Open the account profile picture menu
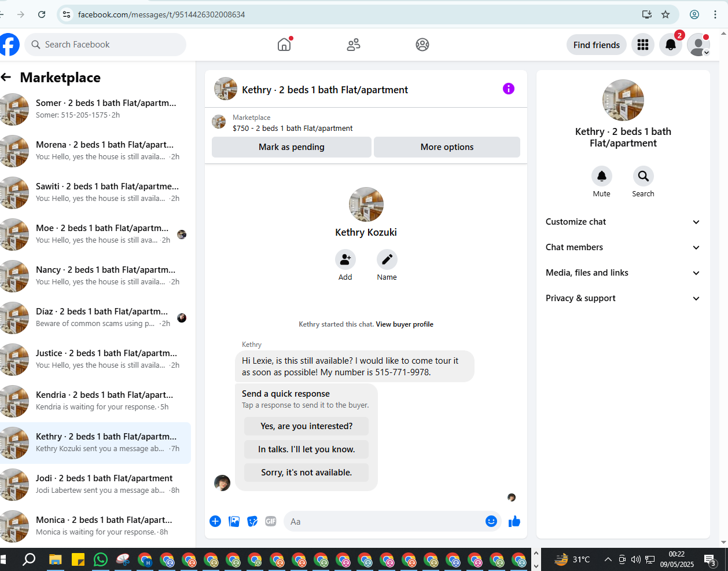728x571 pixels. (x=698, y=45)
